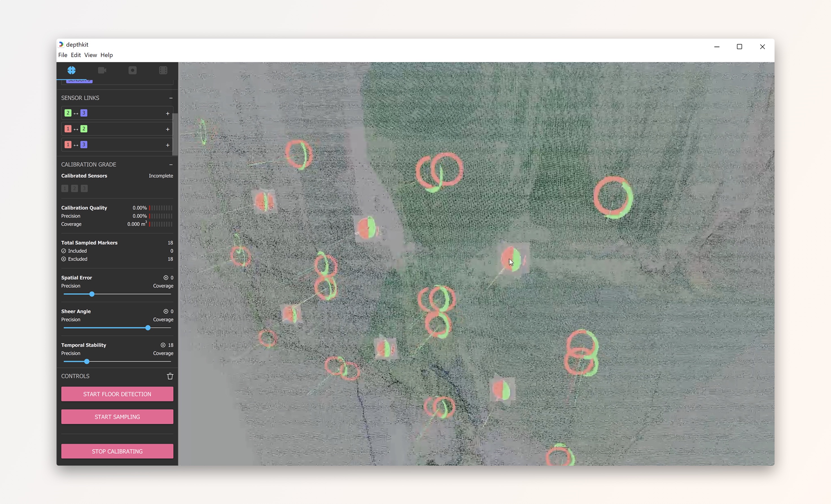Select calibrated sensor 3 chip
831x504 pixels.
tap(84, 189)
